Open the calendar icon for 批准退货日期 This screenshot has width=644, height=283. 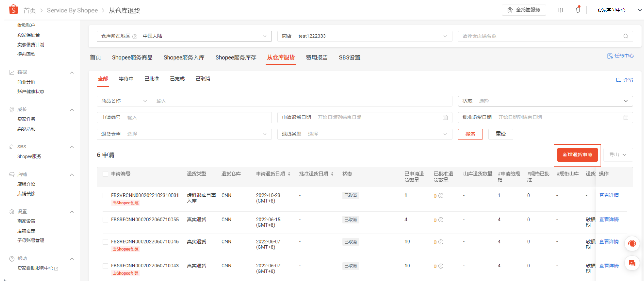(626, 118)
